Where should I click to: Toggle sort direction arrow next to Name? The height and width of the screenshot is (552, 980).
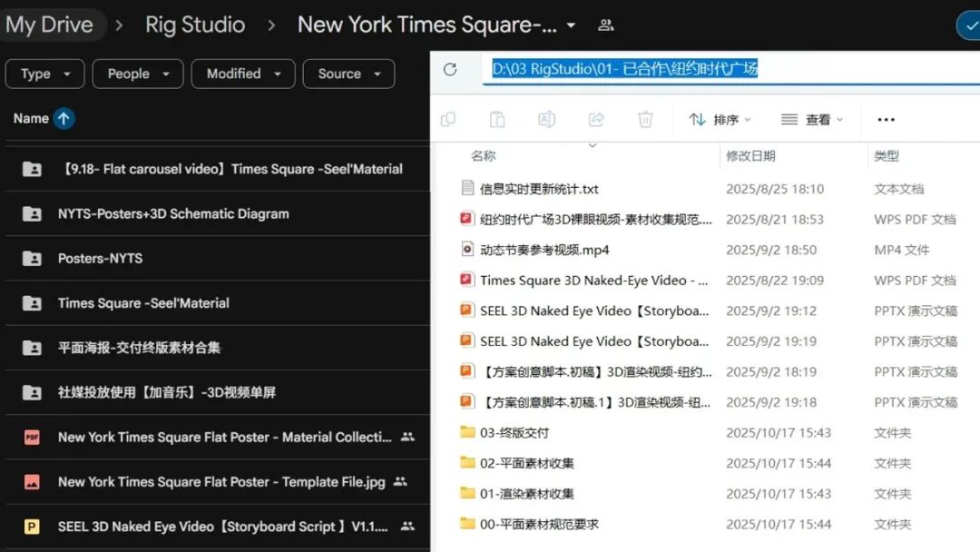[64, 118]
